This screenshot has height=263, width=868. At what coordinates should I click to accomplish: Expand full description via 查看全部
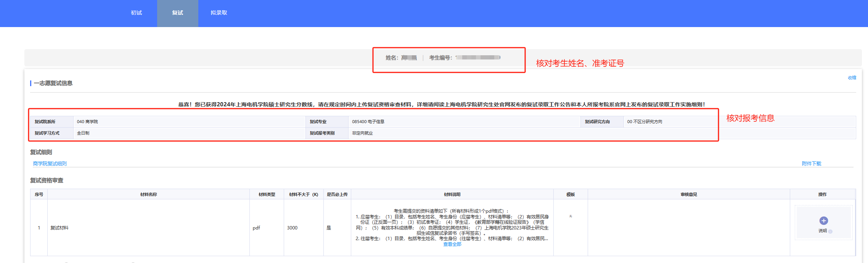coord(452,244)
